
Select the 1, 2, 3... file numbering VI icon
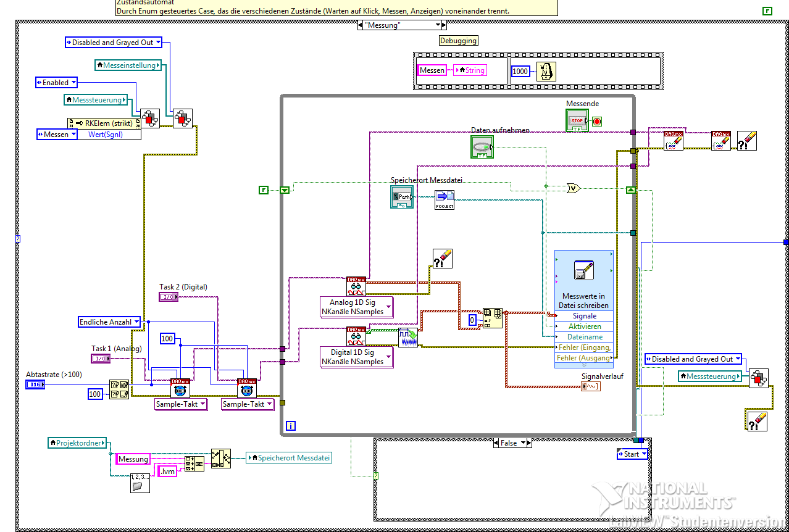[x=140, y=482]
